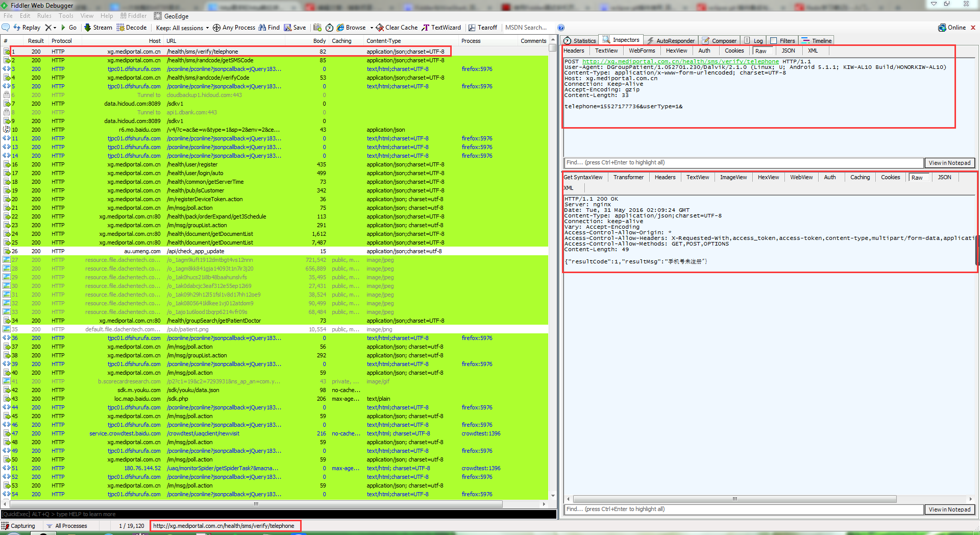Click the timer stopwatch toolbar icon
The image size is (980, 535).
click(x=329, y=28)
